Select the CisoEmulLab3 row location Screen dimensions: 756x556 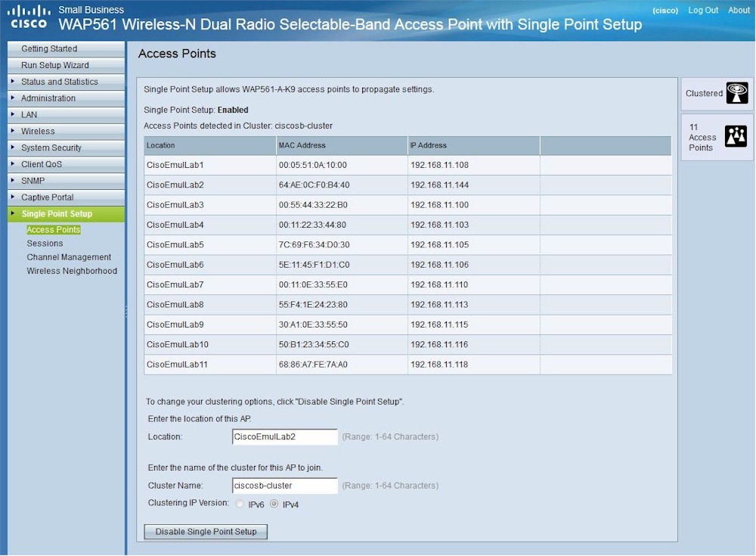coord(175,205)
